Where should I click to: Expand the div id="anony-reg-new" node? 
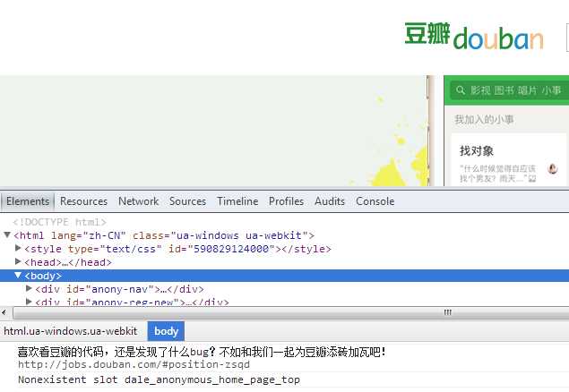[x=29, y=302]
